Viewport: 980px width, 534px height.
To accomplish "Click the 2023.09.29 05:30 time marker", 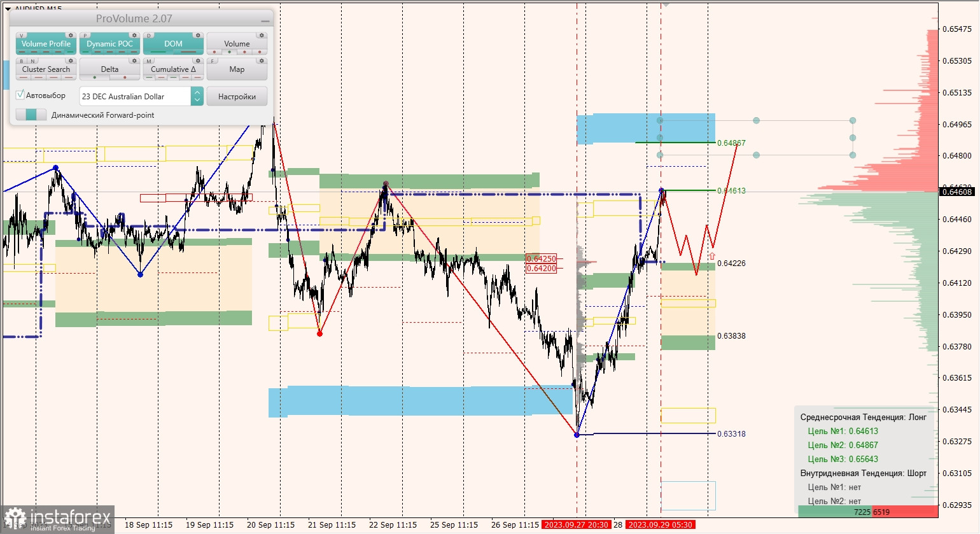I will [660, 525].
